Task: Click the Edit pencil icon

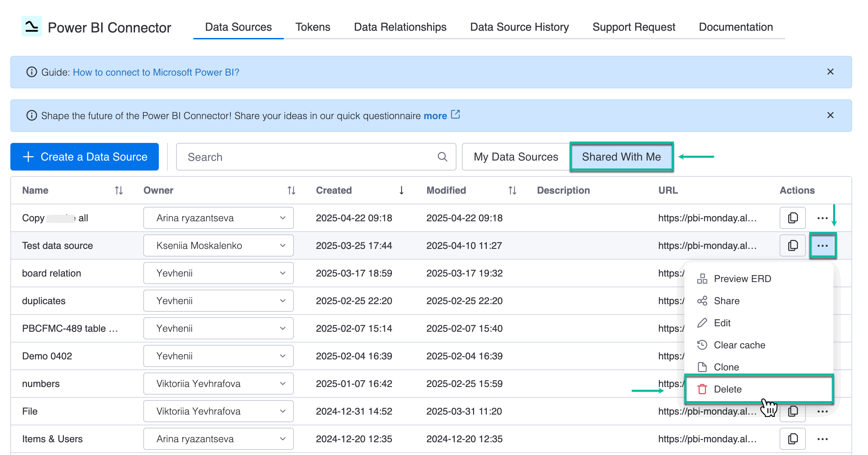Action: (x=703, y=323)
